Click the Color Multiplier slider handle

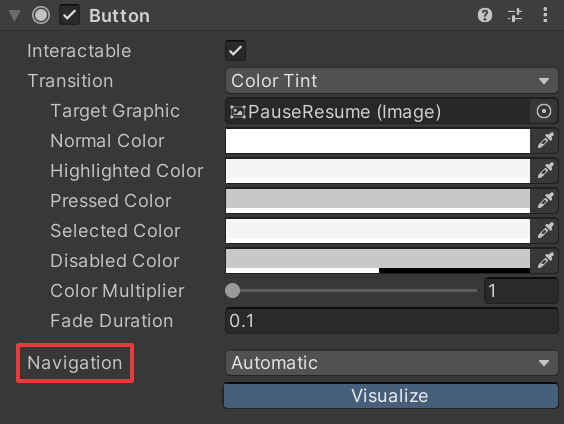[x=232, y=291]
